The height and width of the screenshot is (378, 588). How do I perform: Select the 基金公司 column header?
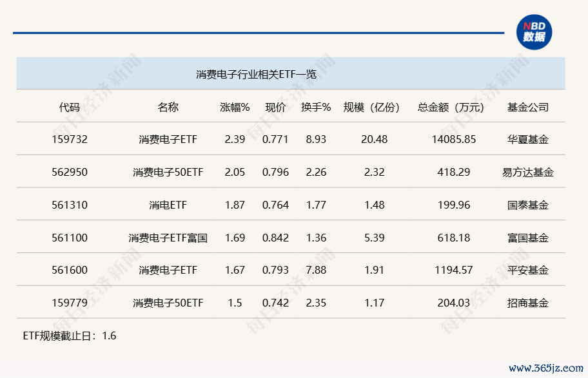[x=527, y=108]
